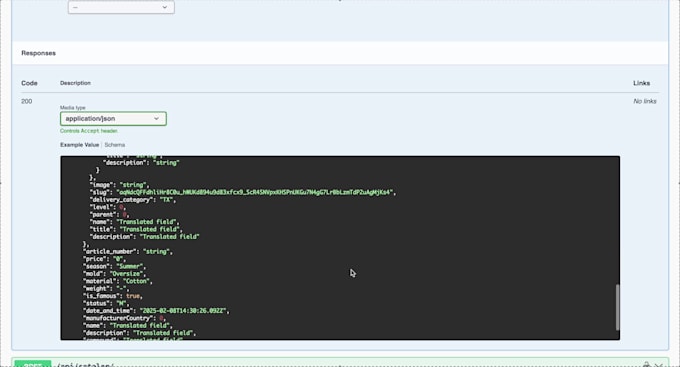Click the "status": "M" line
The height and width of the screenshot is (367, 680).
click(x=106, y=303)
